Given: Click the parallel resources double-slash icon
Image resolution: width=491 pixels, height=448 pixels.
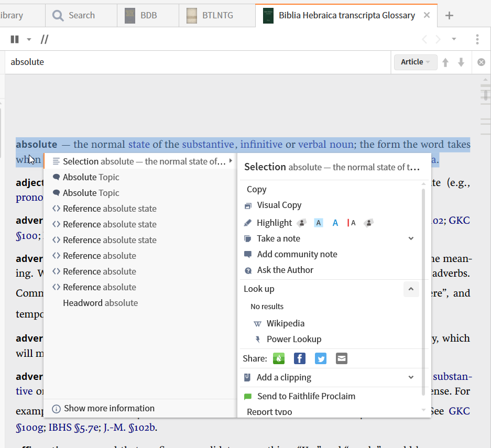Looking at the screenshot, I should [45, 39].
